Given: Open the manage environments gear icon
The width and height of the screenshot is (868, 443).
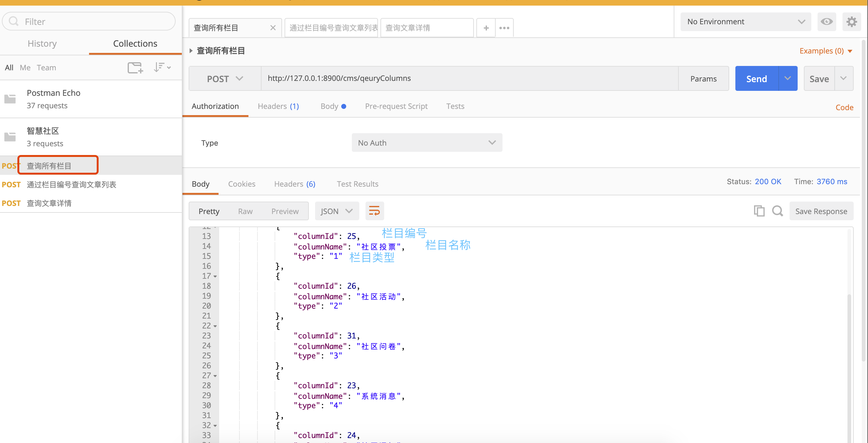Looking at the screenshot, I should click(851, 22).
